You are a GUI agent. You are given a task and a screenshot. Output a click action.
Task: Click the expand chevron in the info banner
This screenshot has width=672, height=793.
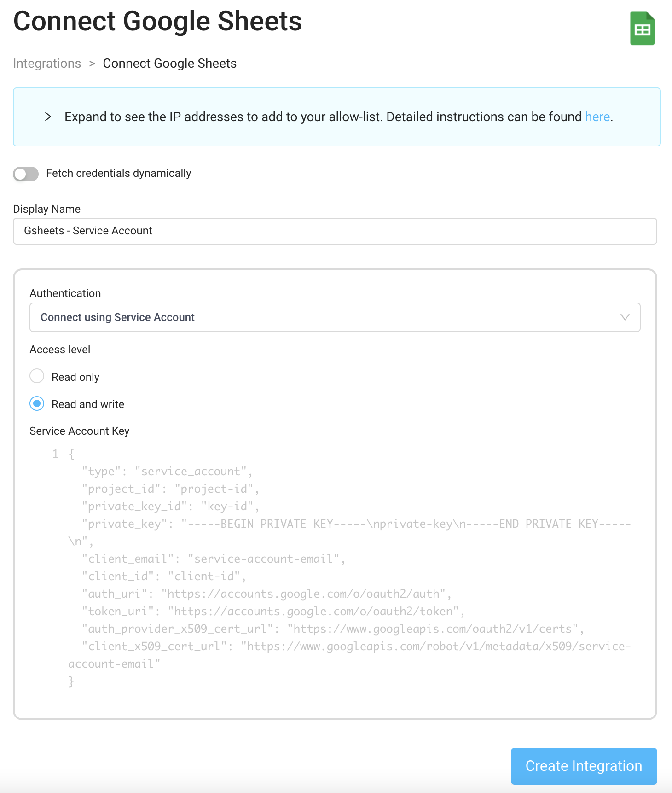(x=48, y=117)
